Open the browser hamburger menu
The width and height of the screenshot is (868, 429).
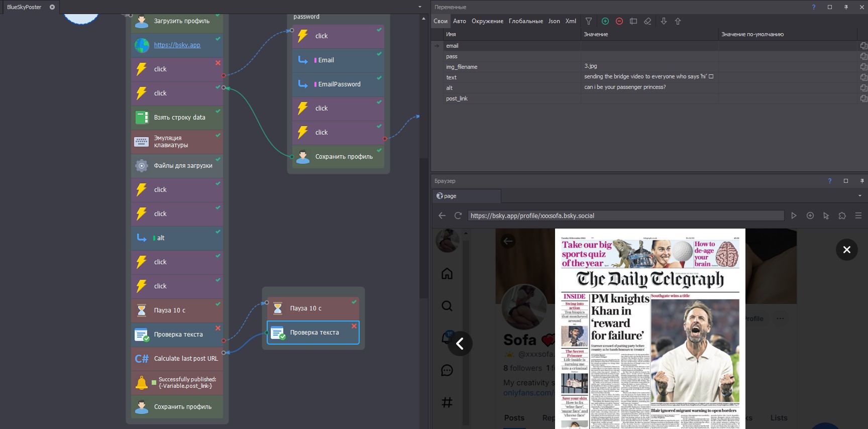pos(858,216)
